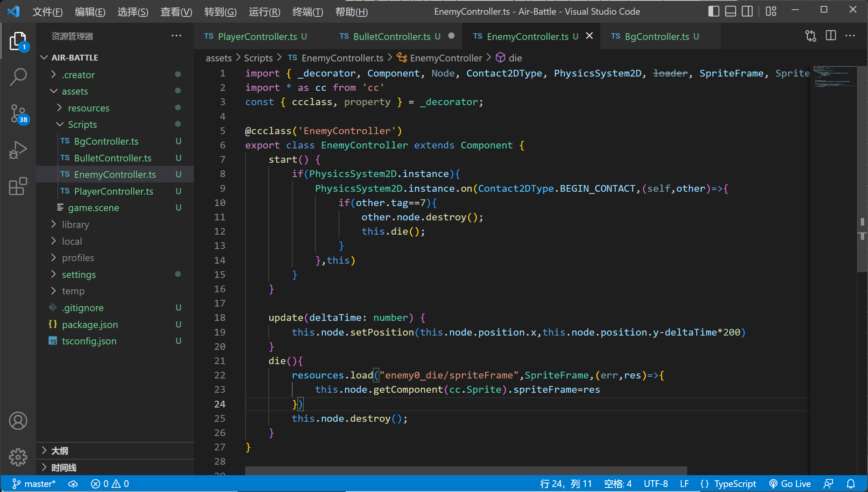This screenshot has height=492, width=868.
Task: Toggle the Primary Side Bar layout button
Action: pyautogui.click(x=714, y=11)
